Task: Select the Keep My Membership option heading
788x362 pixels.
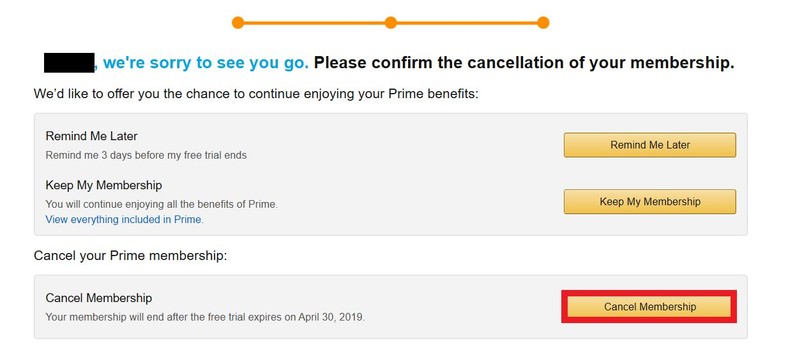Action: [104, 185]
